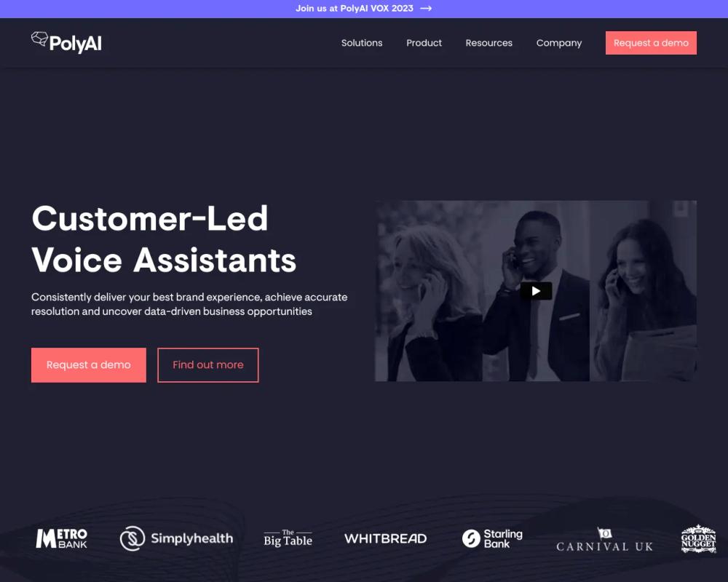
Task: Click the header Request a demo button
Action: [651, 43]
